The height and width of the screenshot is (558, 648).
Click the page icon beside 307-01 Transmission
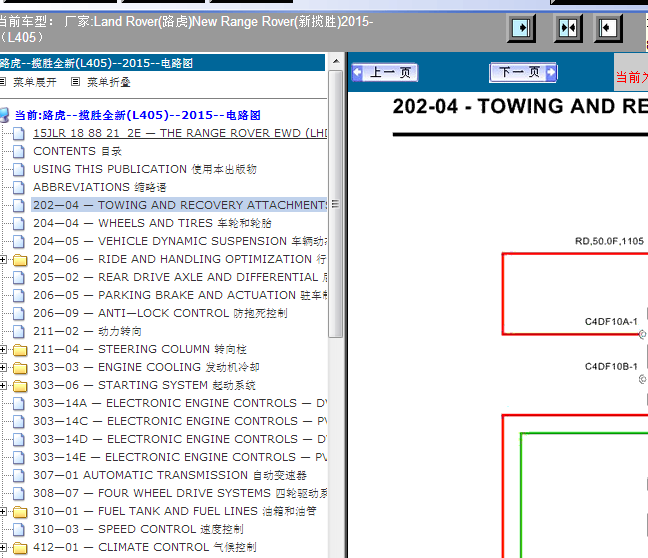click(19, 476)
